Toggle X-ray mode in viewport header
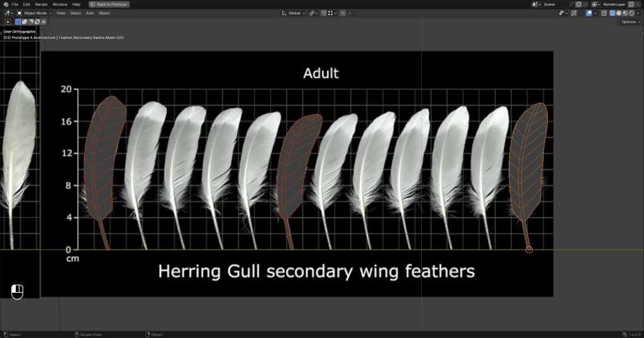This screenshot has height=338, width=644. (603, 13)
